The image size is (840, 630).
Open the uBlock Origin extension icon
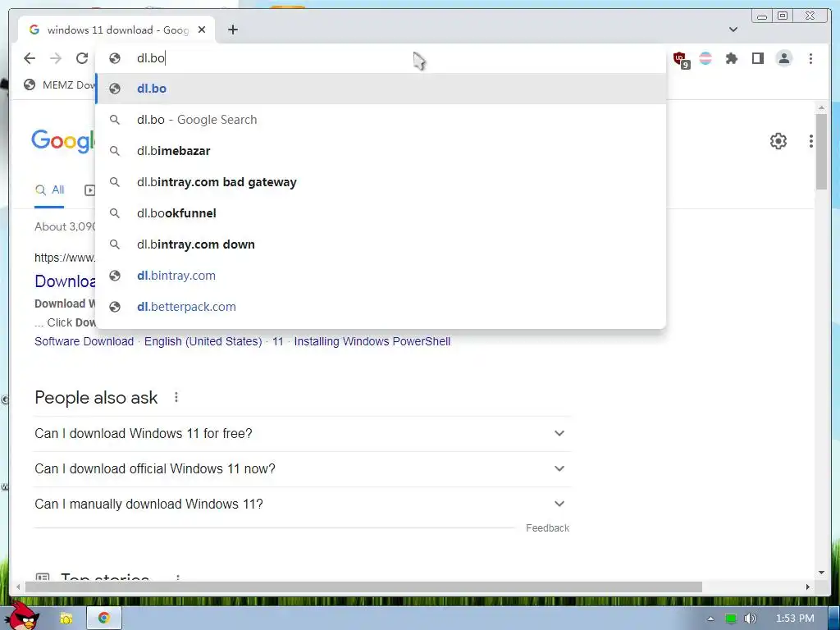[x=681, y=59]
